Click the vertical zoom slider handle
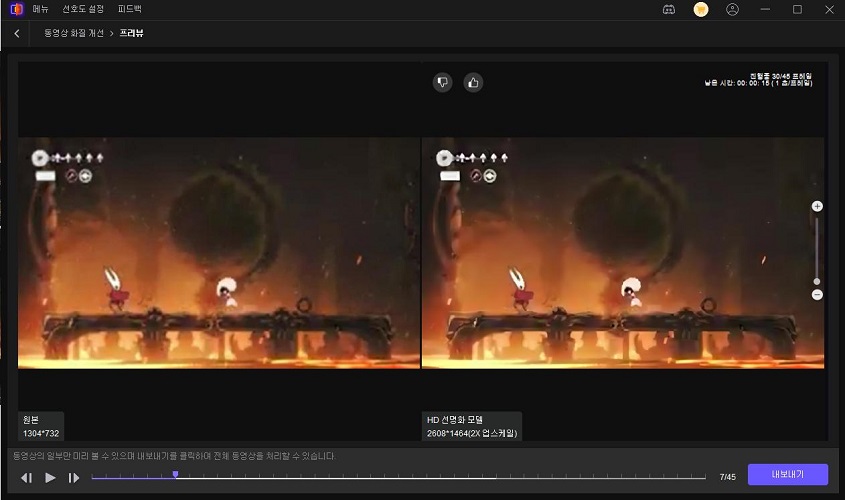 click(x=817, y=282)
